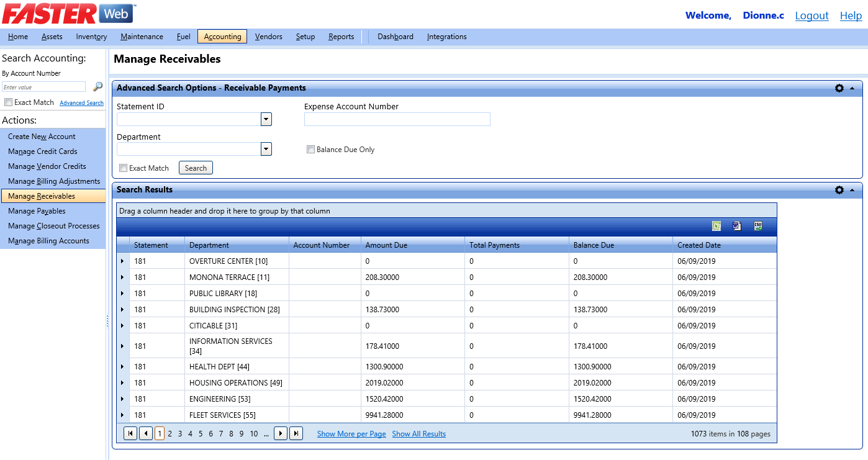This screenshot has height=460, width=868.
Task: Focus the By Account Number search field
Action: tap(44, 87)
